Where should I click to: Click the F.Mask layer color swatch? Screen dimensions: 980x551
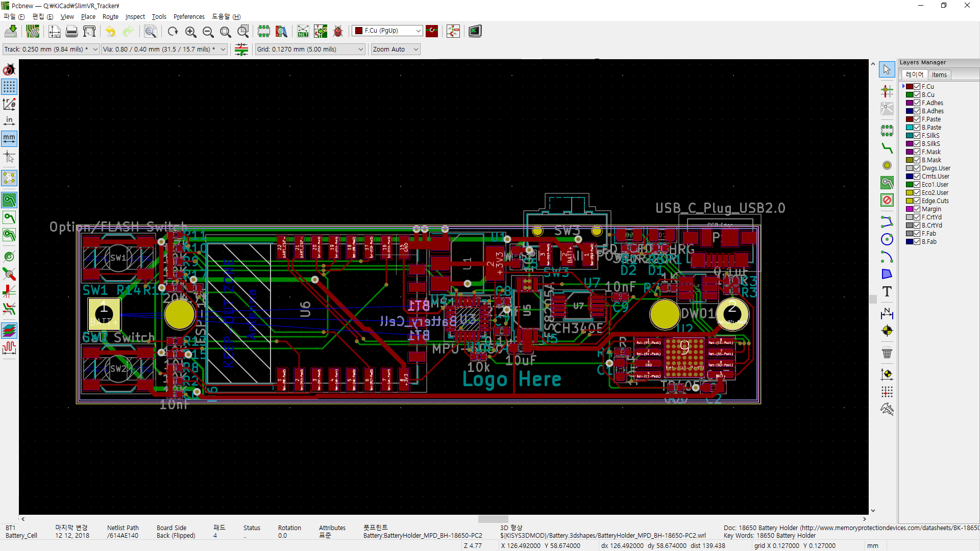click(x=910, y=152)
